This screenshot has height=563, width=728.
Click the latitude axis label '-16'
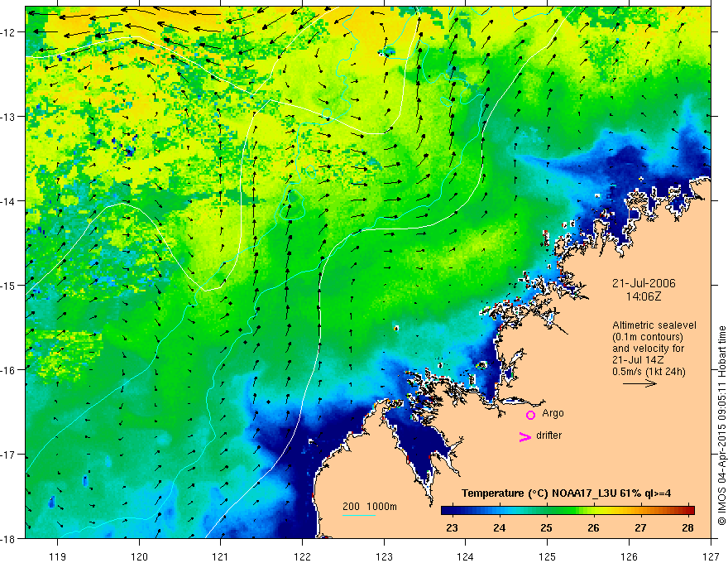tap(9, 370)
